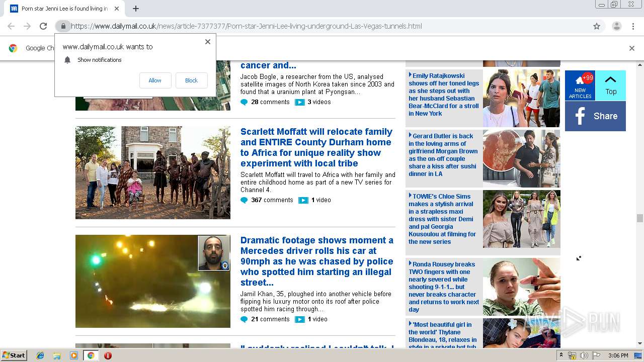Open Ronda Rousey breaks fingers story
The height and width of the screenshot is (362, 644).
pos(444,287)
